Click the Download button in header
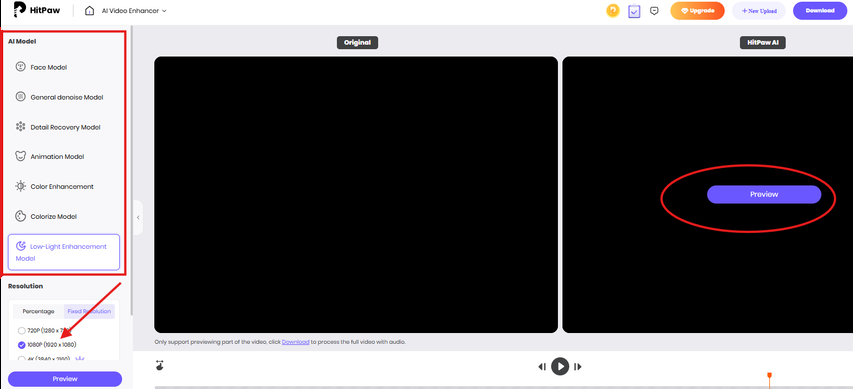This screenshot has height=389, width=853. (x=820, y=10)
